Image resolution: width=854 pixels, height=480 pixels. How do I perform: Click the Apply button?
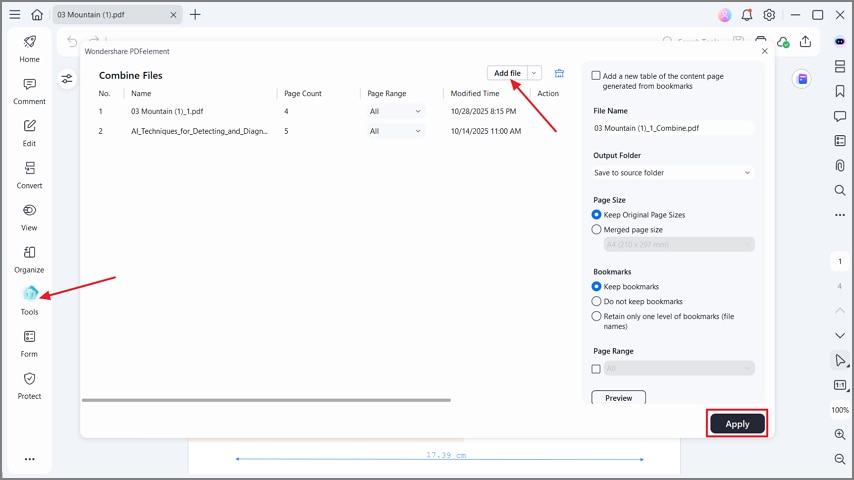click(x=737, y=424)
